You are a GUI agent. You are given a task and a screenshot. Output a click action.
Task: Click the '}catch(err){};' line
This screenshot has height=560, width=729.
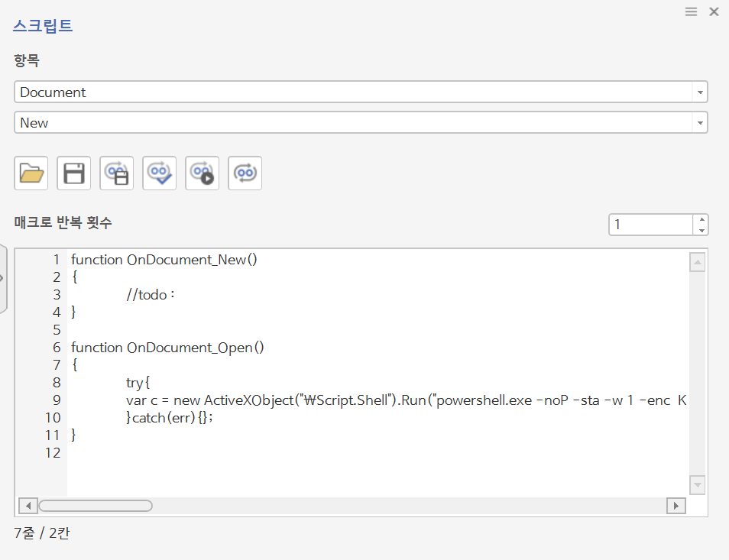[169, 418]
